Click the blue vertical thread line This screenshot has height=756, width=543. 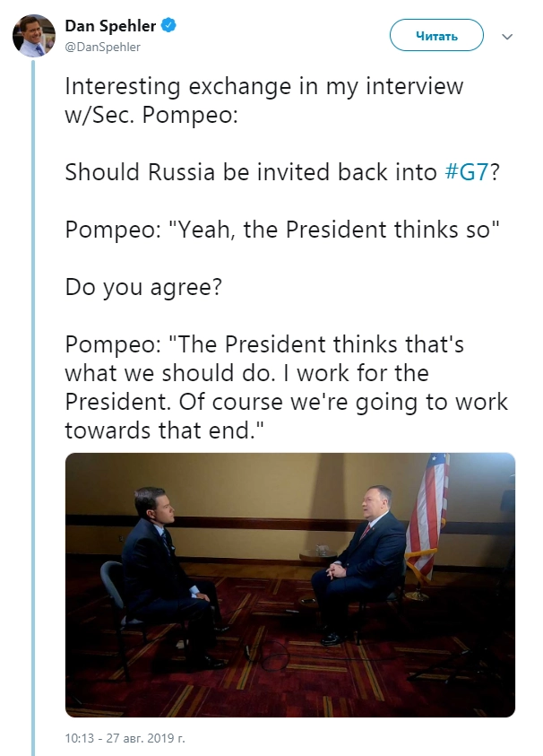(x=34, y=404)
